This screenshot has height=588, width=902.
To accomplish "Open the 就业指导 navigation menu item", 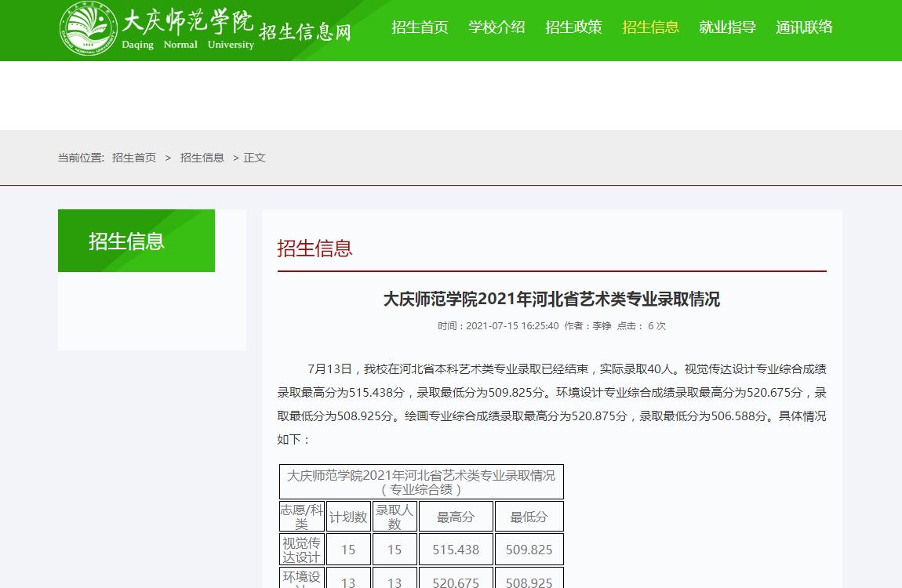I will point(727,27).
